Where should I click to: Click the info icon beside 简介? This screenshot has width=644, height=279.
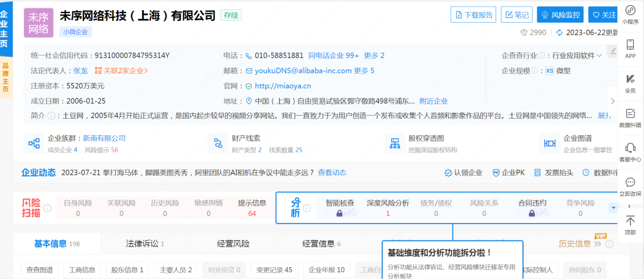tap(51, 116)
